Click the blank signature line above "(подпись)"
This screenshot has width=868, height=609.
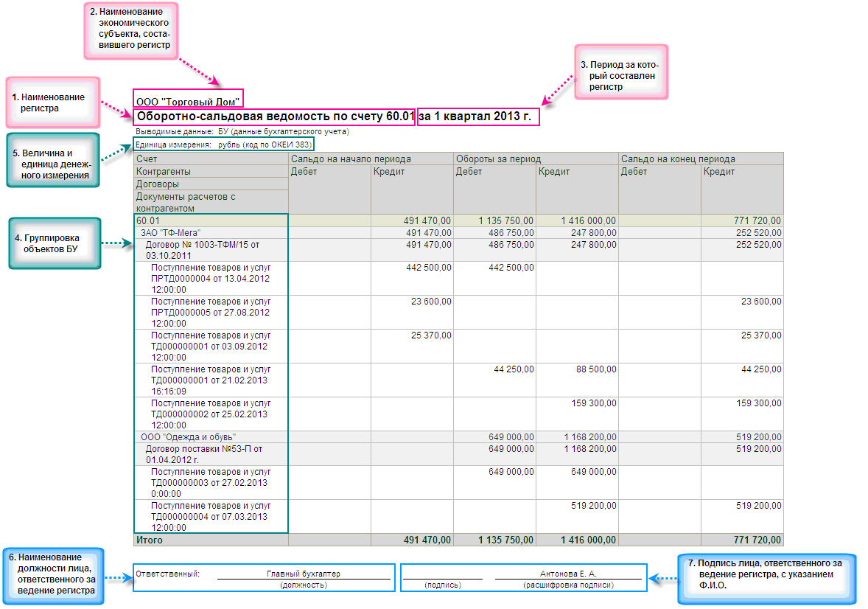pos(443,575)
